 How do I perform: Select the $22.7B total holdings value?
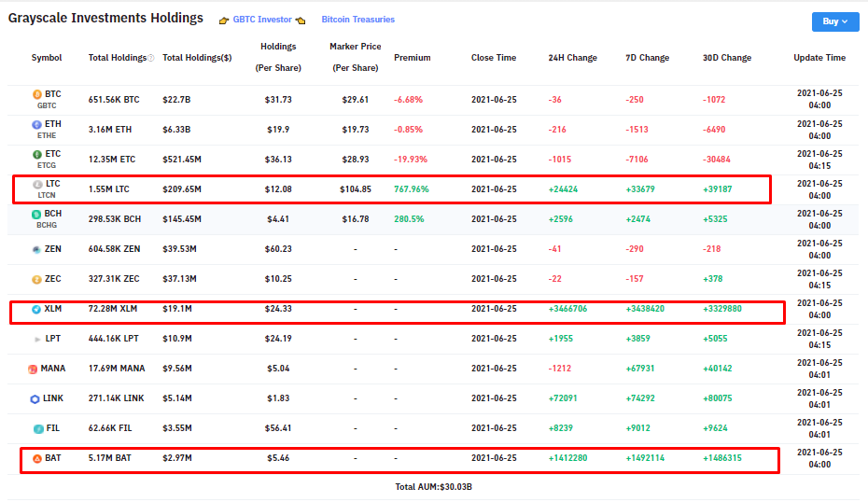point(176,100)
